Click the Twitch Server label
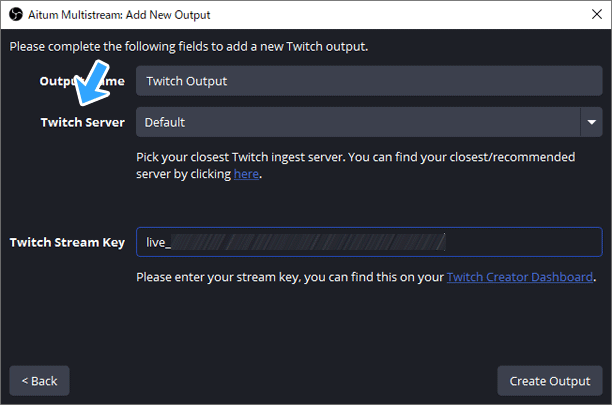This screenshot has width=612, height=405. (83, 123)
